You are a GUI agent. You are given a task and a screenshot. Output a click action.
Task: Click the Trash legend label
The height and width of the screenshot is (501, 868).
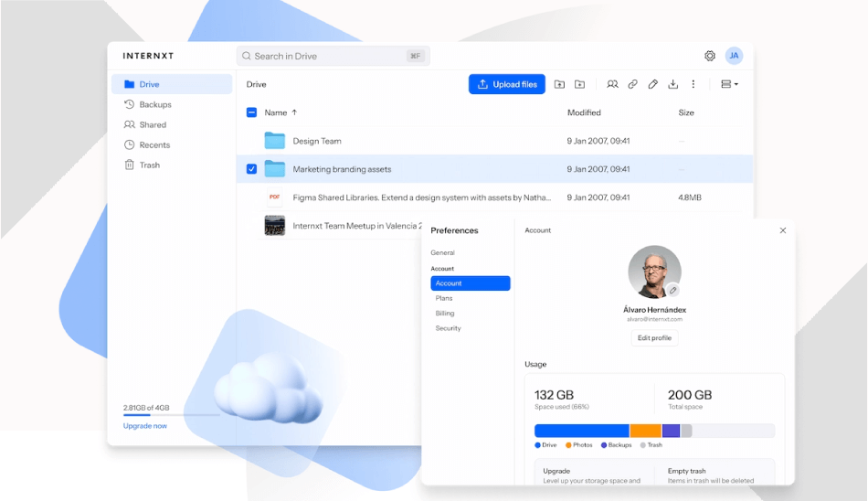tap(655, 445)
